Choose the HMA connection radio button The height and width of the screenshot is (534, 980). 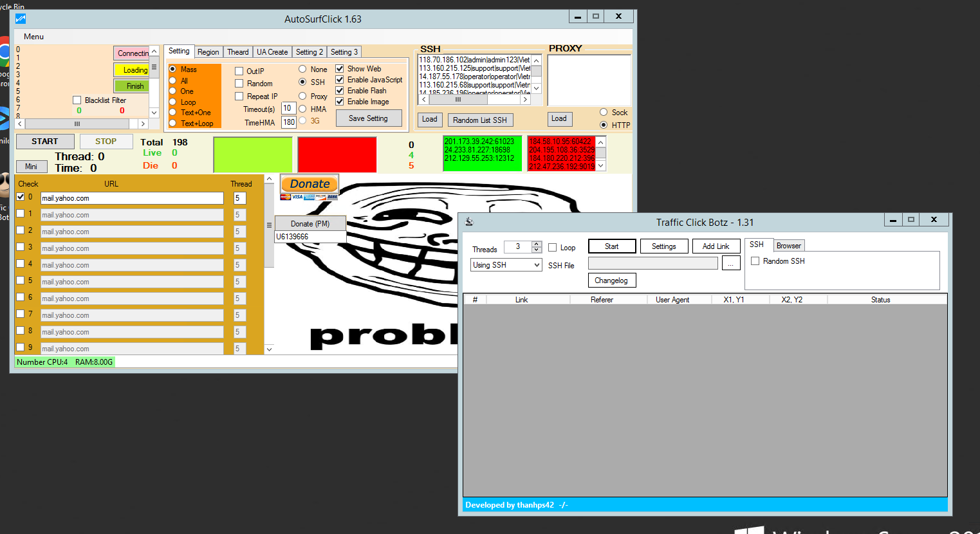302,109
